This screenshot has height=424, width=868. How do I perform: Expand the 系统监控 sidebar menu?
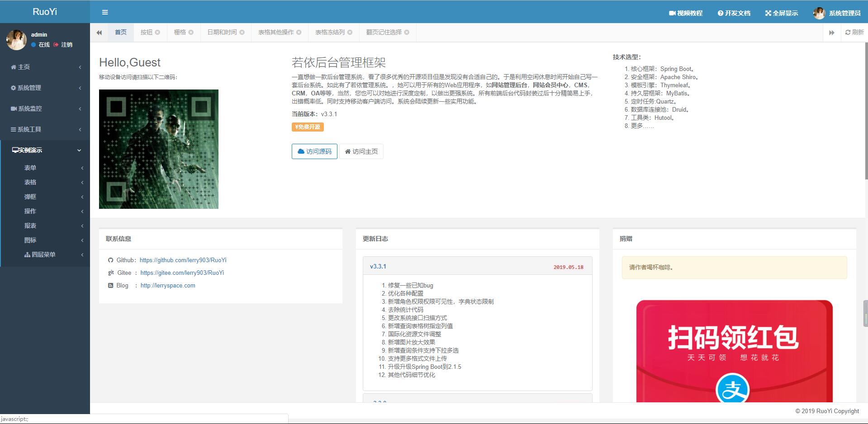(45, 108)
